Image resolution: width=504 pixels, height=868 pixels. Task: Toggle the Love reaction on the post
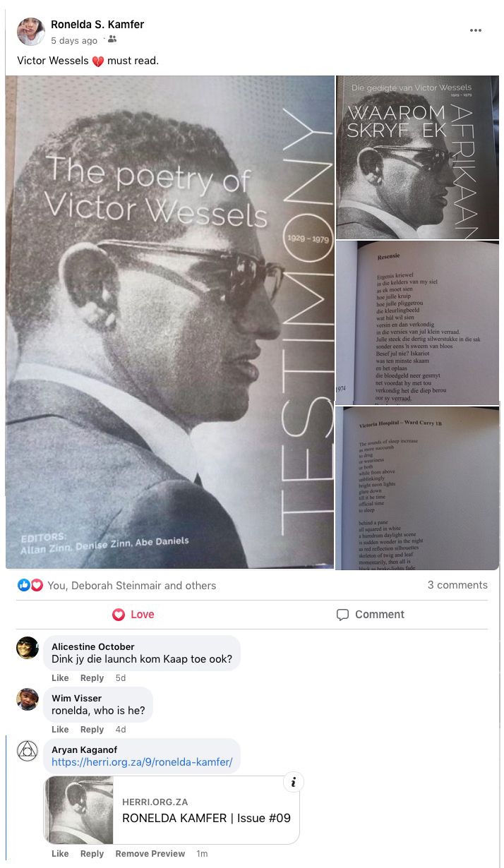click(133, 615)
